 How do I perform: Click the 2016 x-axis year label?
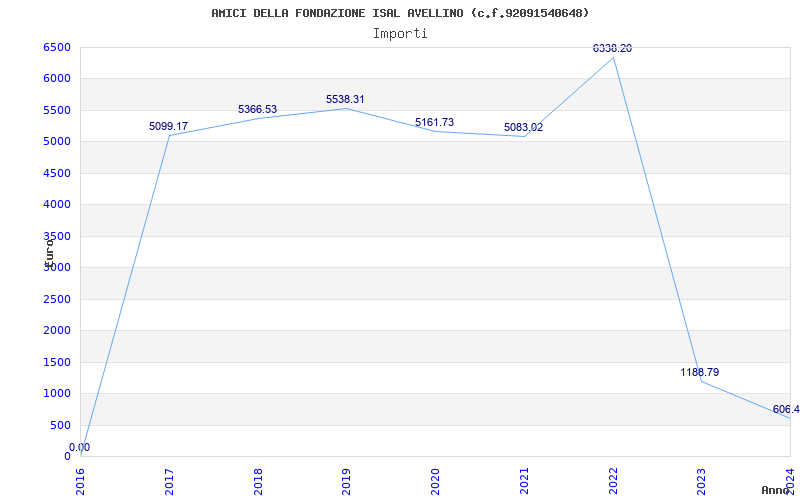(80, 482)
